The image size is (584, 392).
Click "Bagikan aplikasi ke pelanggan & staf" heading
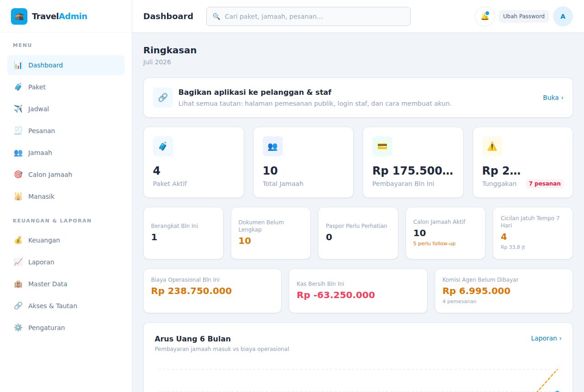pos(255,92)
